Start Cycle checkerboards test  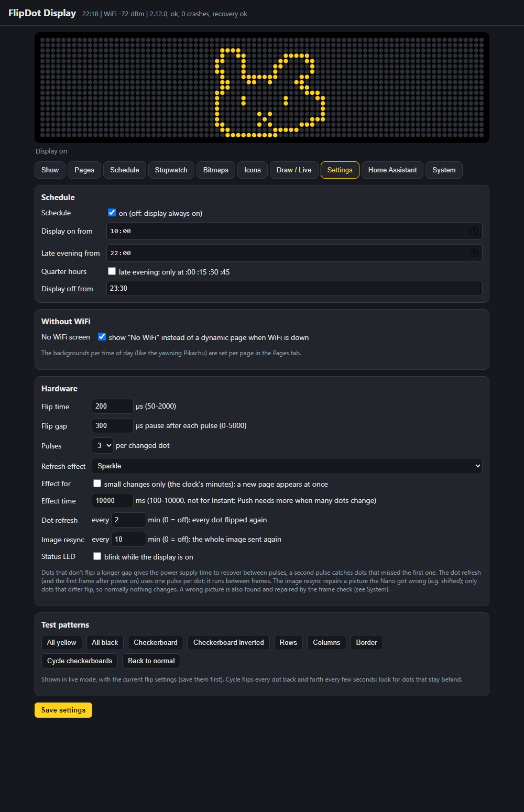(80, 661)
